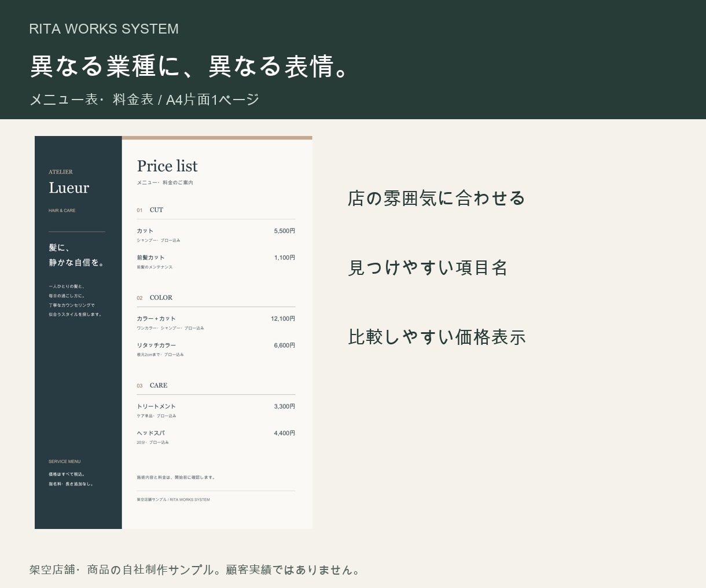
Task: Click the ATELIER label above Lueur
Action: pyautogui.click(x=61, y=172)
